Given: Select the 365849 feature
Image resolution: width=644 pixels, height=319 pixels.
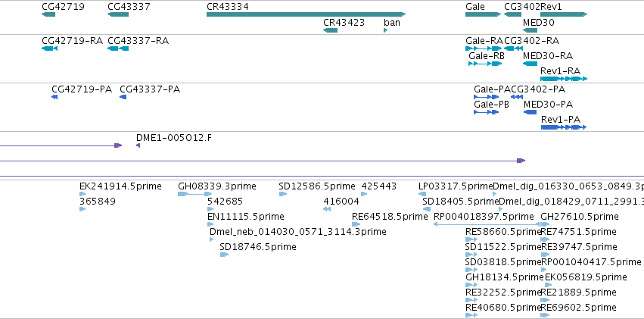Looking at the screenshot, I should tap(82, 209).
